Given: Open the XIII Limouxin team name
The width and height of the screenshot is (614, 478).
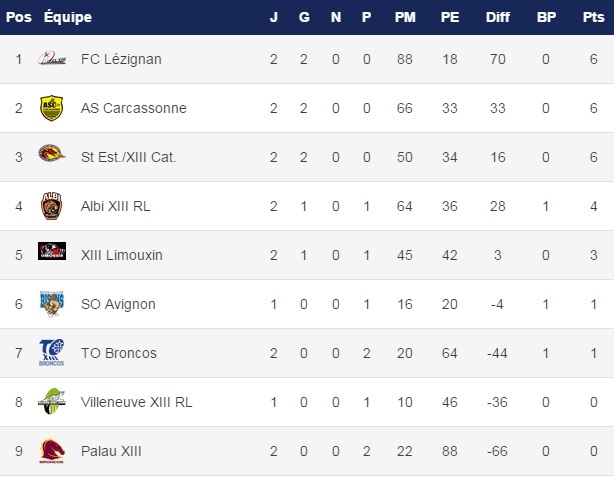Looking at the screenshot, I should [x=121, y=255].
